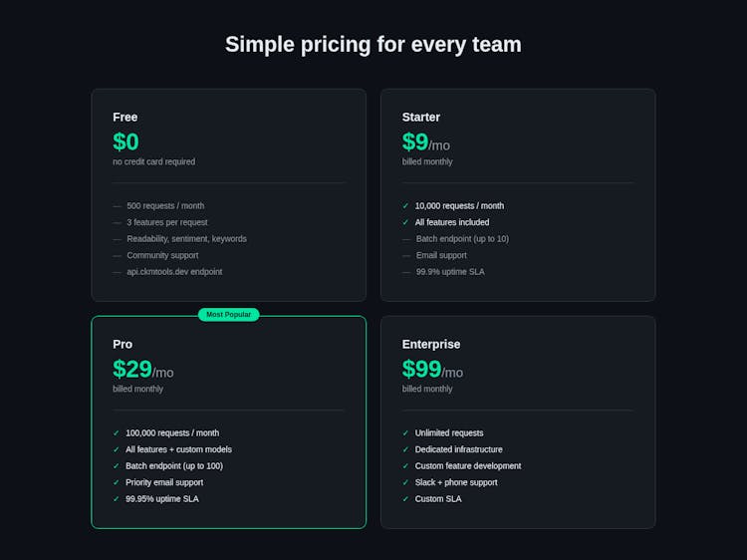Click "Slack + phone support" feature text
The width and height of the screenshot is (747, 560).
point(456,482)
